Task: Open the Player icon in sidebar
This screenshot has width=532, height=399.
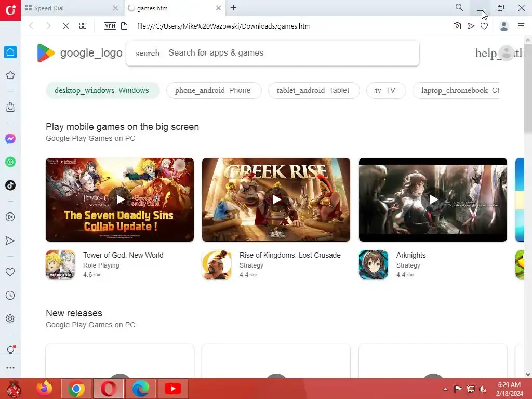Action: pos(10,217)
